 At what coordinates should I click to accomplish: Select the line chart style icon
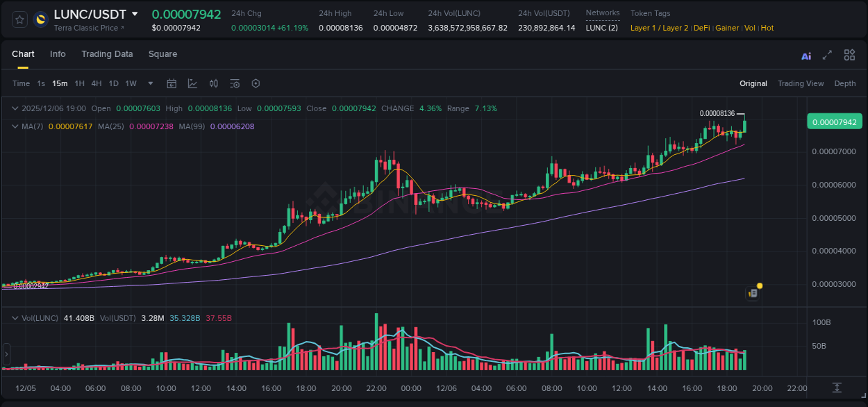[192, 83]
